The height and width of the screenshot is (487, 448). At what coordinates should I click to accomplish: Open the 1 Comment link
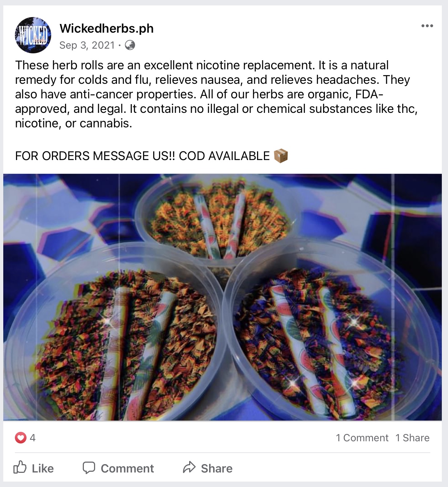[x=362, y=438]
